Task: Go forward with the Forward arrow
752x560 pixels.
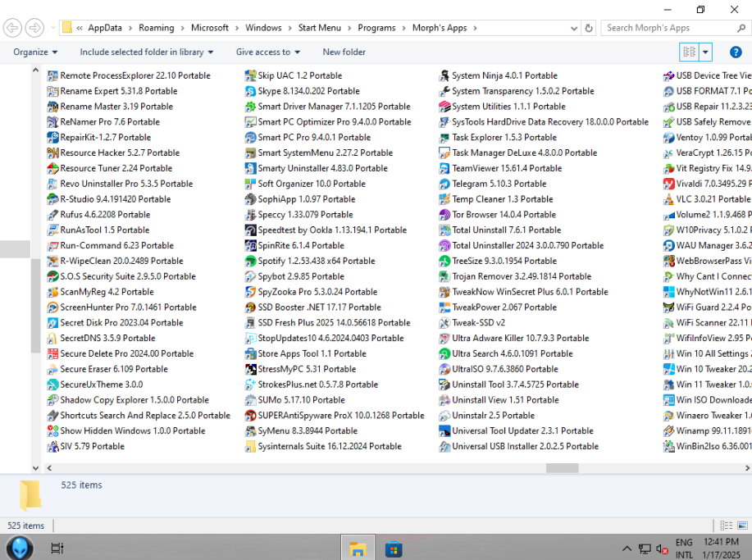Action: click(x=34, y=28)
